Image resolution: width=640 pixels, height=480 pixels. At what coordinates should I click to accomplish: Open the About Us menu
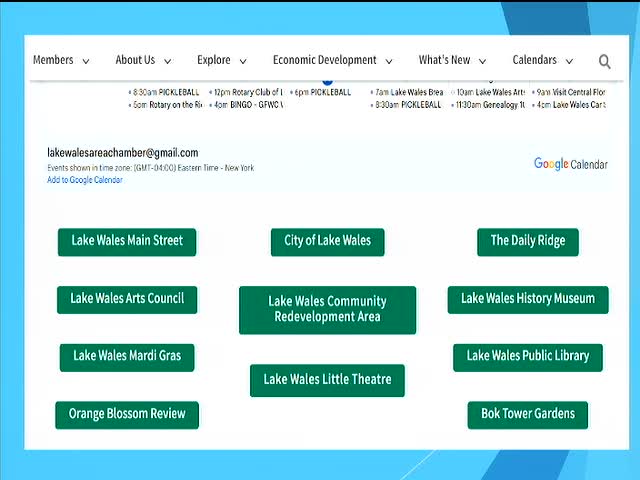[x=135, y=60]
